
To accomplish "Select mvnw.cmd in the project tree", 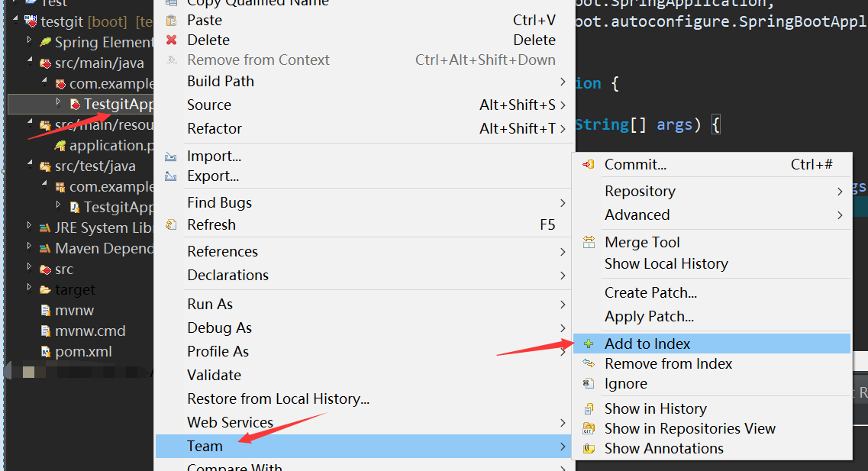I will (90, 331).
